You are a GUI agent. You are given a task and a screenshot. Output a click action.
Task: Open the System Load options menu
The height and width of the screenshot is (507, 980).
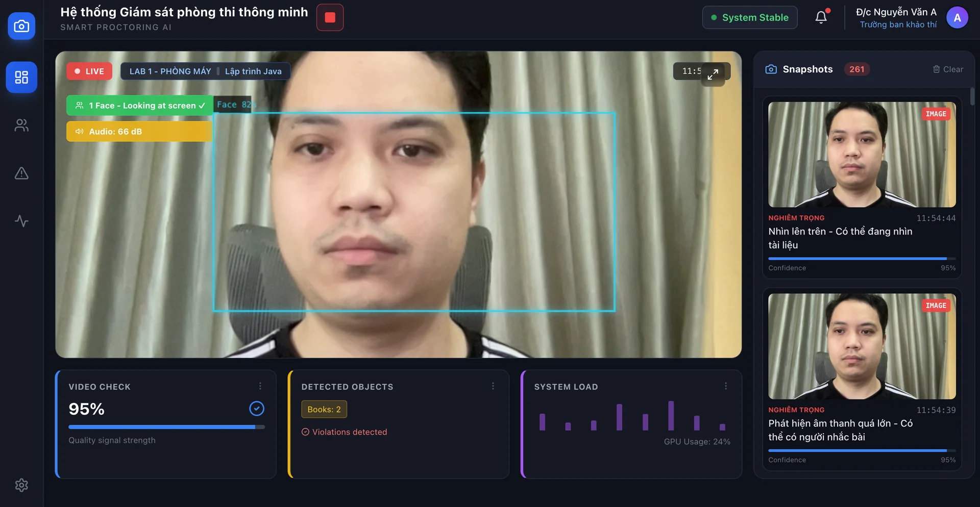725,386
